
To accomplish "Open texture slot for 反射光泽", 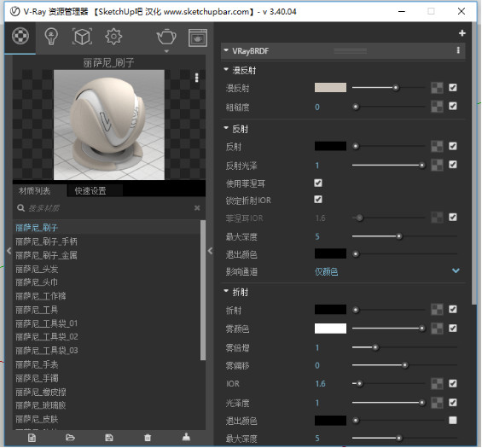I will pos(437,165).
